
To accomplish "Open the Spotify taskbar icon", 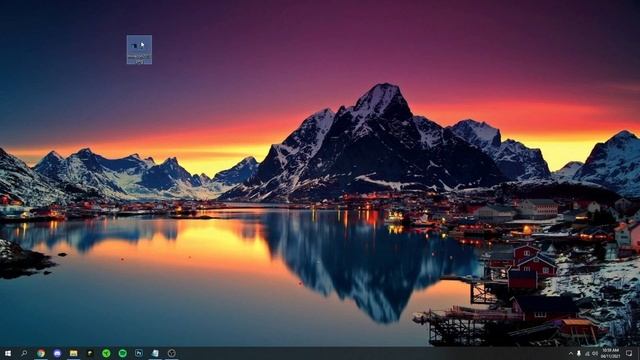I will pos(122,353).
